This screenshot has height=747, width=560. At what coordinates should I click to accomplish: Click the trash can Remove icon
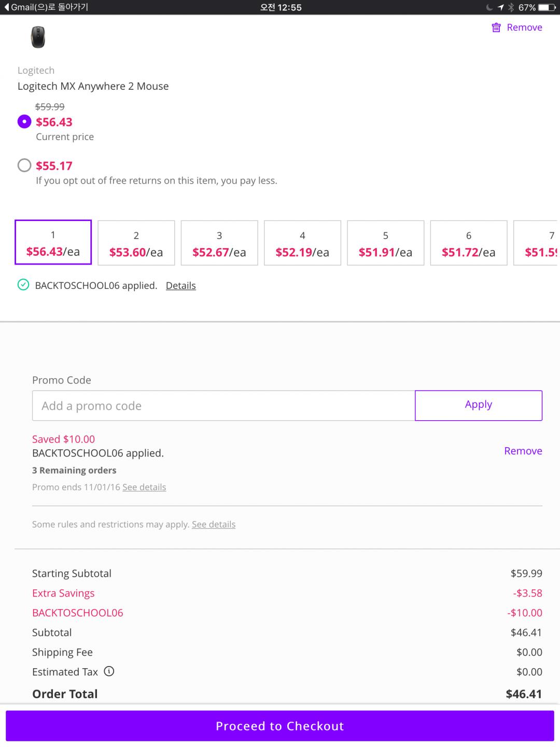pos(496,27)
